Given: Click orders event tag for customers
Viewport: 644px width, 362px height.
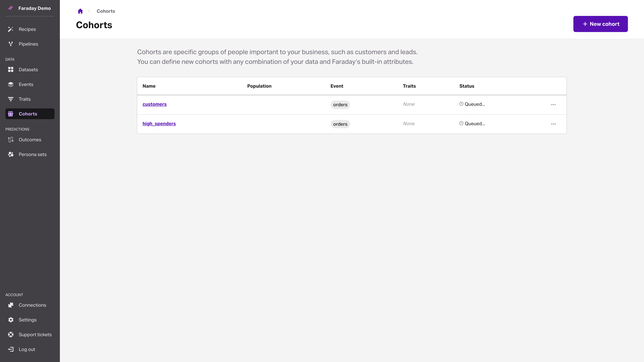Looking at the screenshot, I should (x=340, y=105).
